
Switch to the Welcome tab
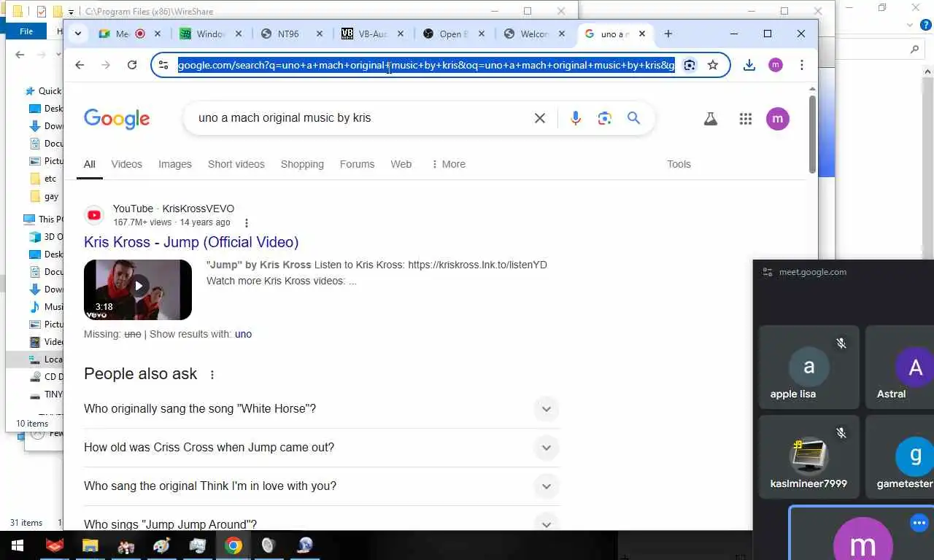[x=535, y=34]
